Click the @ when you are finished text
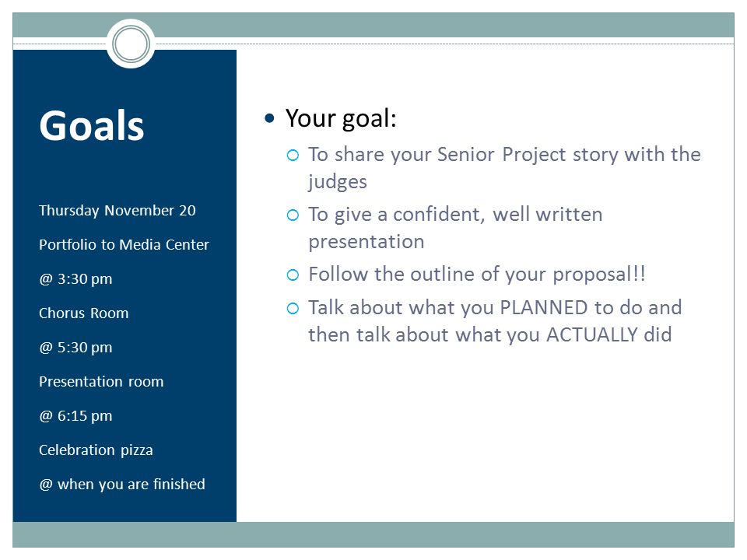This screenshot has height=560, width=747. tap(122, 485)
